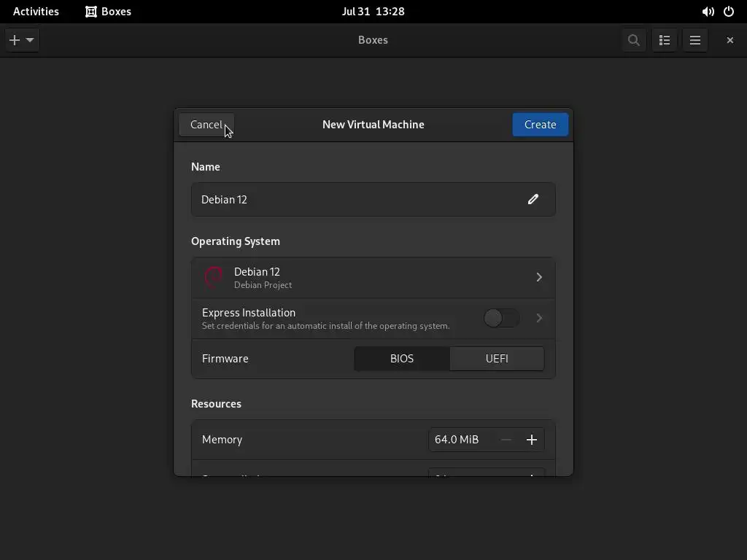Click the Debian Project subtitle text

tap(263, 285)
